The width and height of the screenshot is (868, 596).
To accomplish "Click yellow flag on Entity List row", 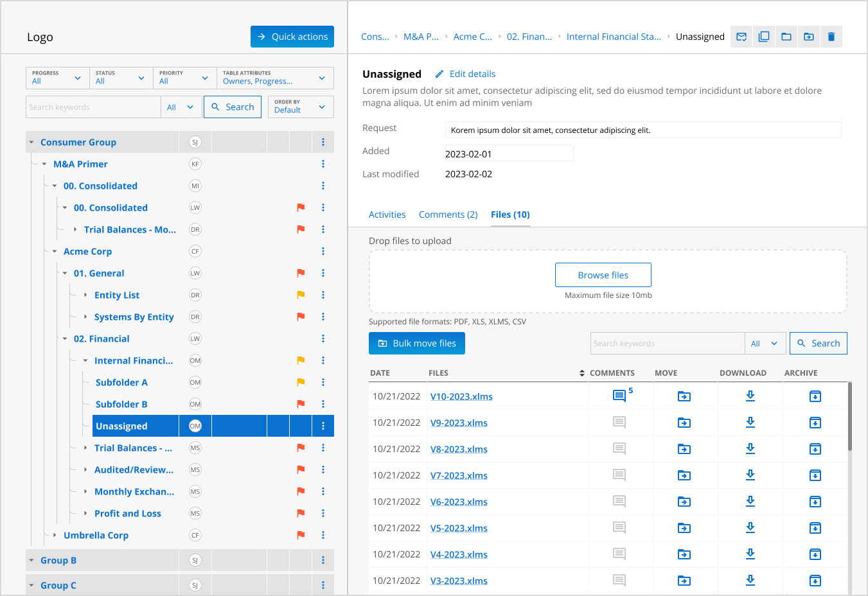I will 301,295.
